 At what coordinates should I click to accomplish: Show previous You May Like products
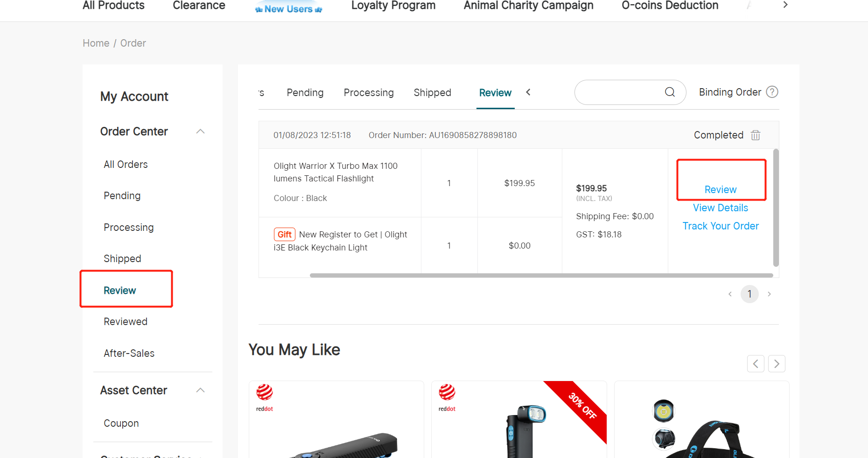tap(756, 364)
